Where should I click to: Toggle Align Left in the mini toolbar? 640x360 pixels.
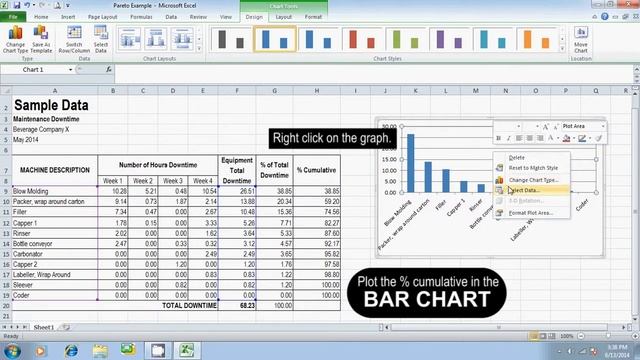[x=519, y=138]
